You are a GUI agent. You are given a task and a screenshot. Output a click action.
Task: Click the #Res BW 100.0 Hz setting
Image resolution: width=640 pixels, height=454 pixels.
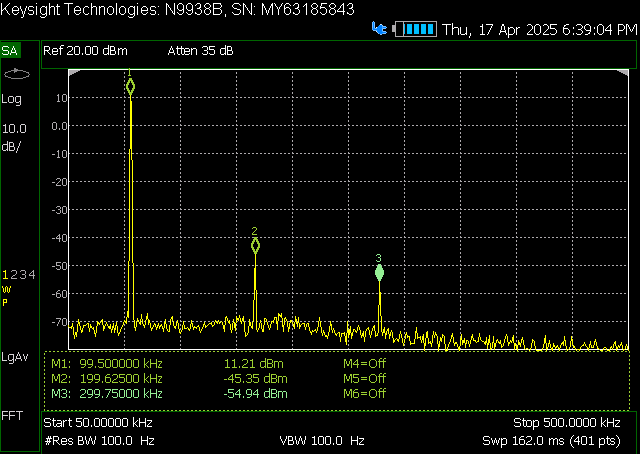(100, 441)
